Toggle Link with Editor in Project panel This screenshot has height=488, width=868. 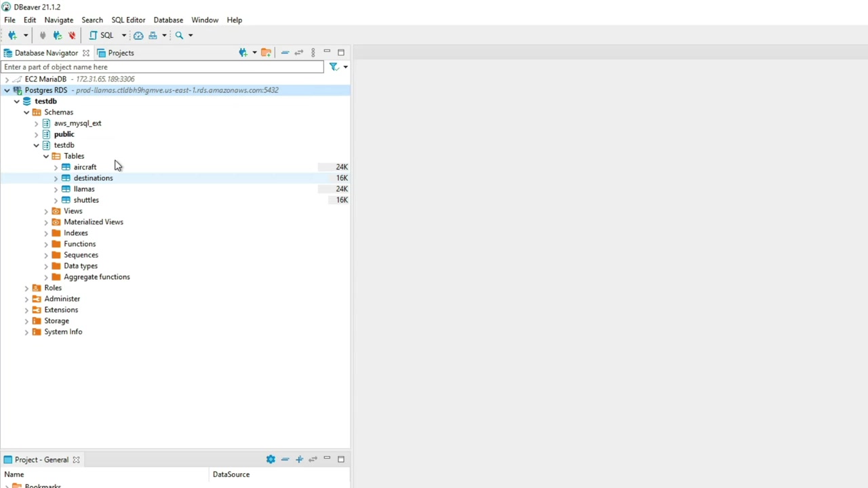(313, 460)
